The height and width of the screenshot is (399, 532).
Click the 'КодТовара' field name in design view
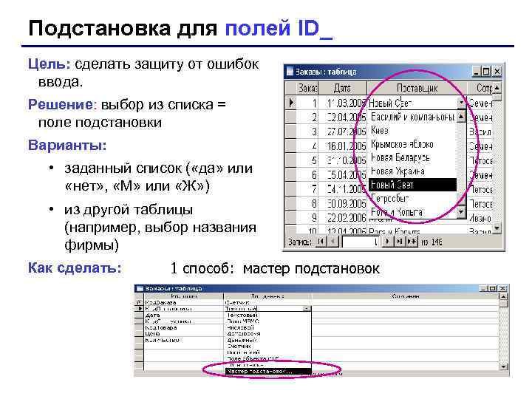click(x=160, y=328)
